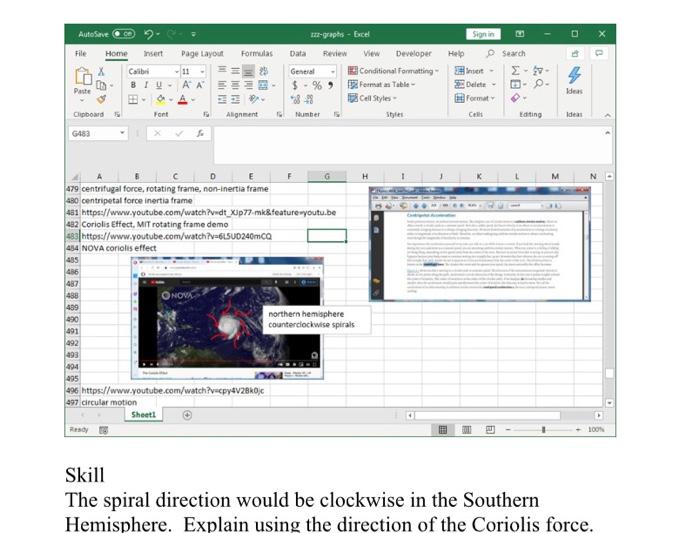
Task: Open the font name Calibri dropdown
Action: click(176, 71)
